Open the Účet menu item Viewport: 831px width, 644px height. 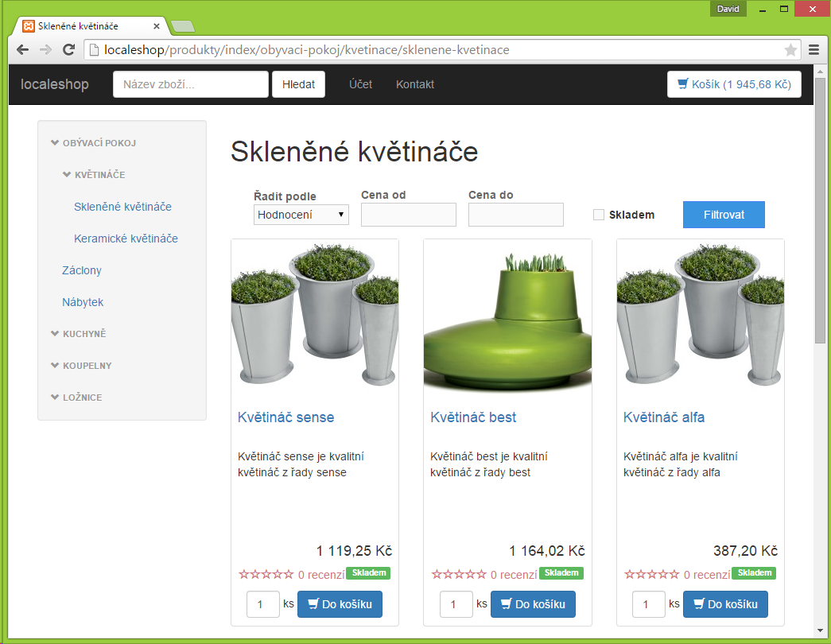(360, 83)
